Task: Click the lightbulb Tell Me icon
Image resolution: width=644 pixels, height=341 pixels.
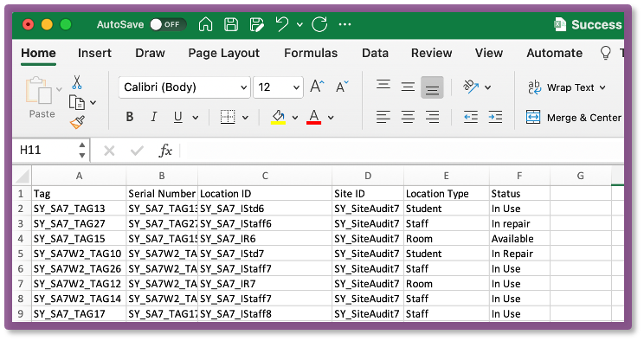Action: [605, 53]
